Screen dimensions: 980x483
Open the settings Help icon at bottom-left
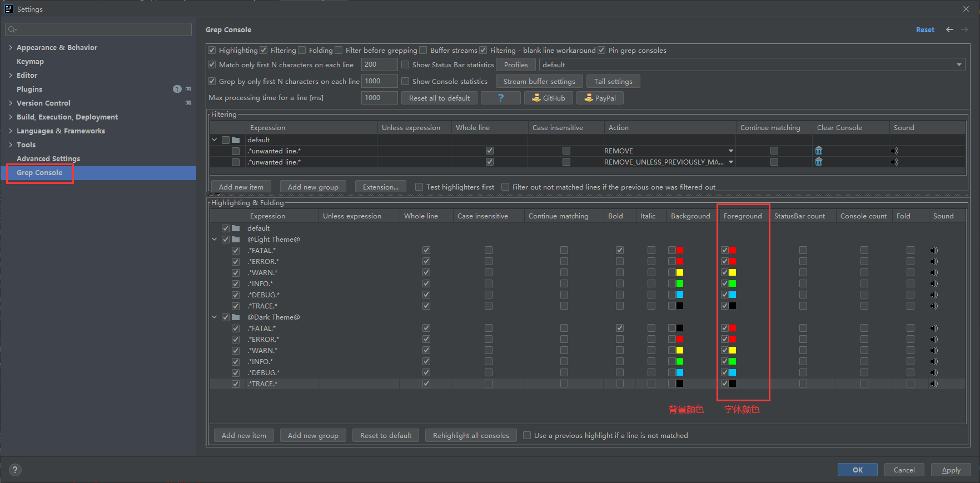click(16, 470)
